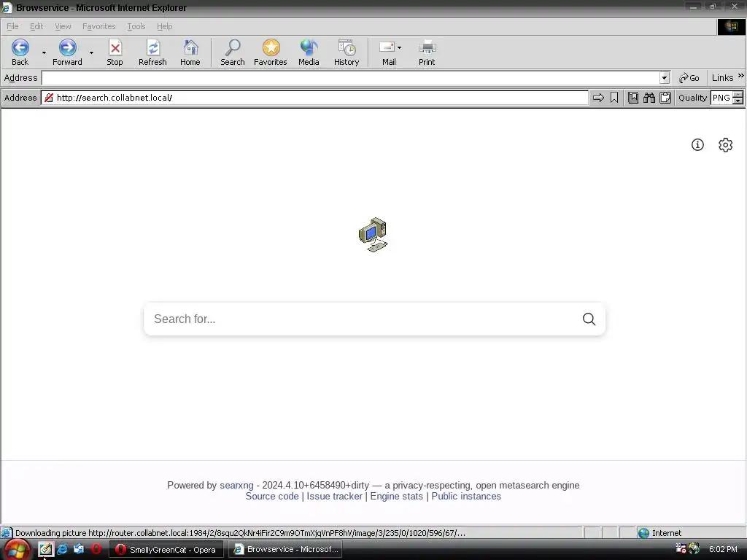This screenshot has width=747, height=560.
Task: Click the Go button
Action: (689, 77)
